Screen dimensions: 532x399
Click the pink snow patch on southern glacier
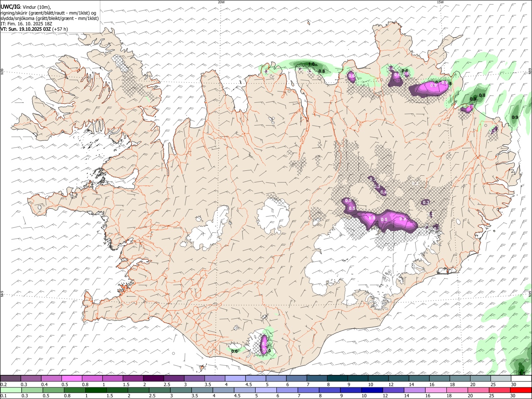[264, 344]
